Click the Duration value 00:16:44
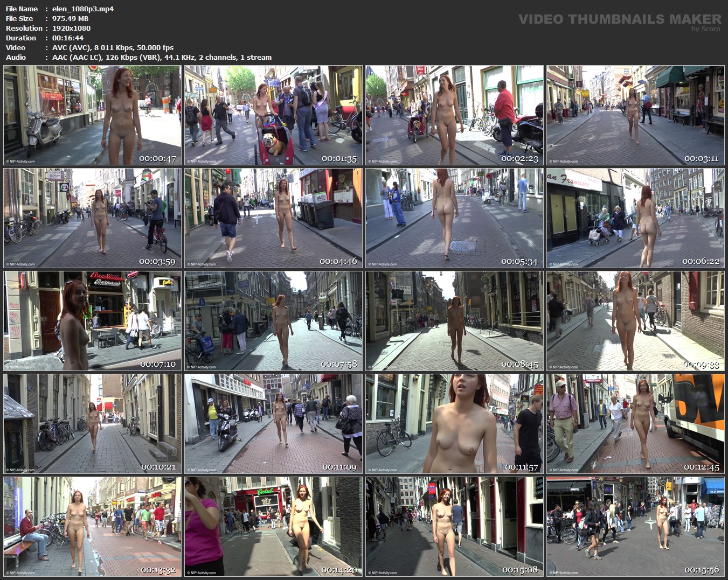 (x=68, y=38)
